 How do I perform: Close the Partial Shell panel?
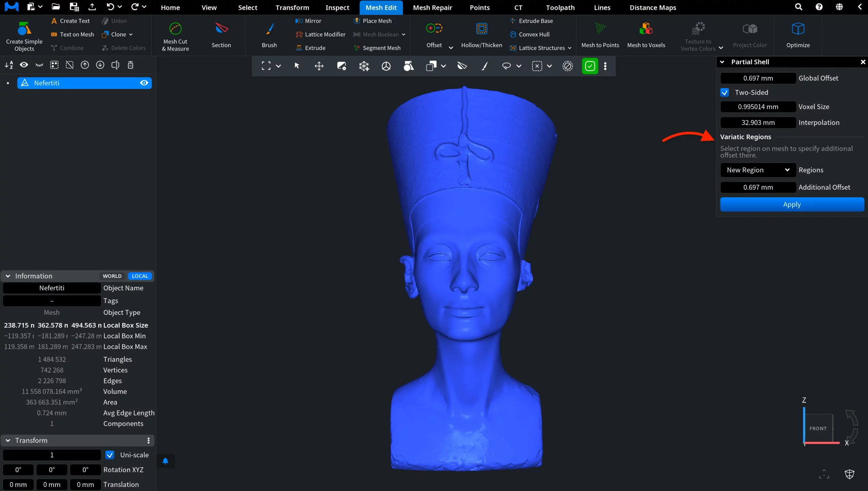[863, 62]
